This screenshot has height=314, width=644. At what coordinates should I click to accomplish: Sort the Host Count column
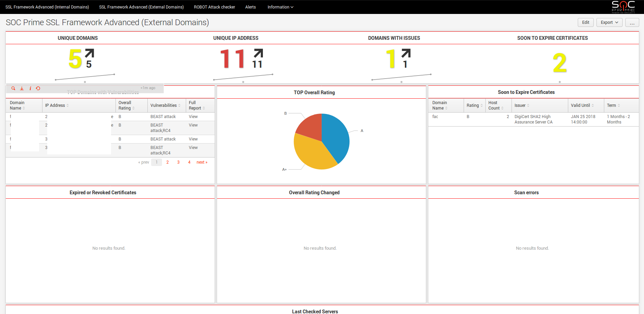(502, 108)
